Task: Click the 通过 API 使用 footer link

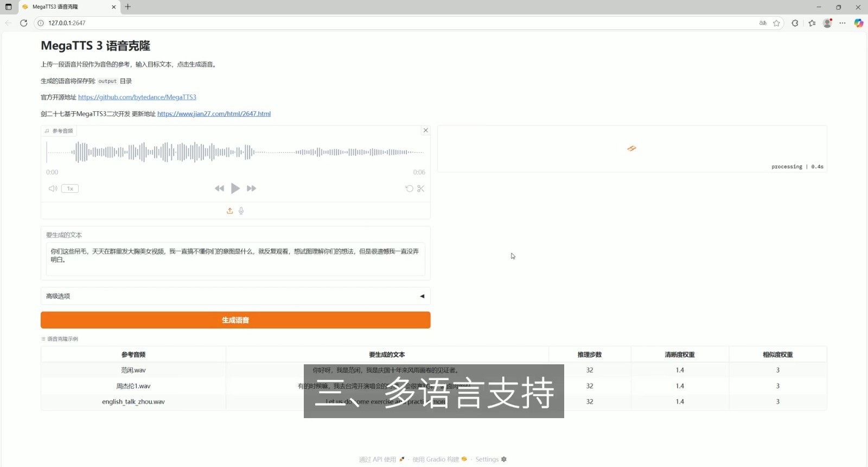Action: pyautogui.click(x=381, y=459)
